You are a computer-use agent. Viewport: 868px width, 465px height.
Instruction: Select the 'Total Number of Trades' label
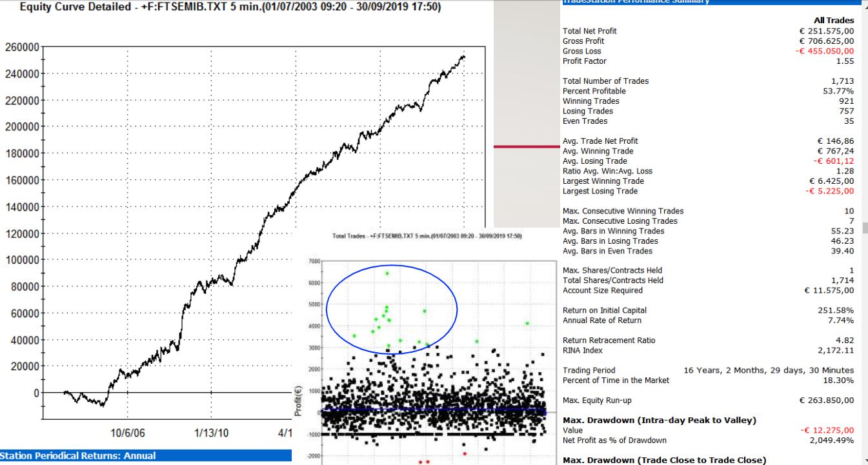click(606, 81)
